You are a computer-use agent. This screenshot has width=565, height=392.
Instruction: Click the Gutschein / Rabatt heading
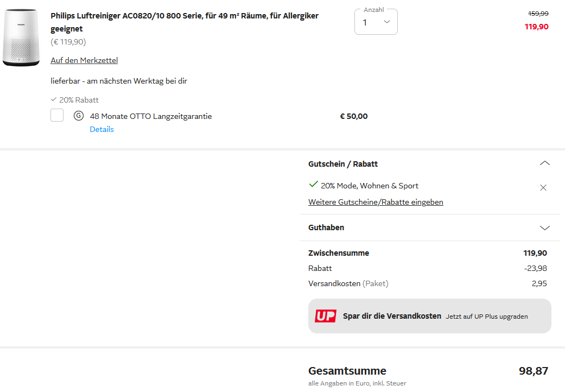point(342,164)
